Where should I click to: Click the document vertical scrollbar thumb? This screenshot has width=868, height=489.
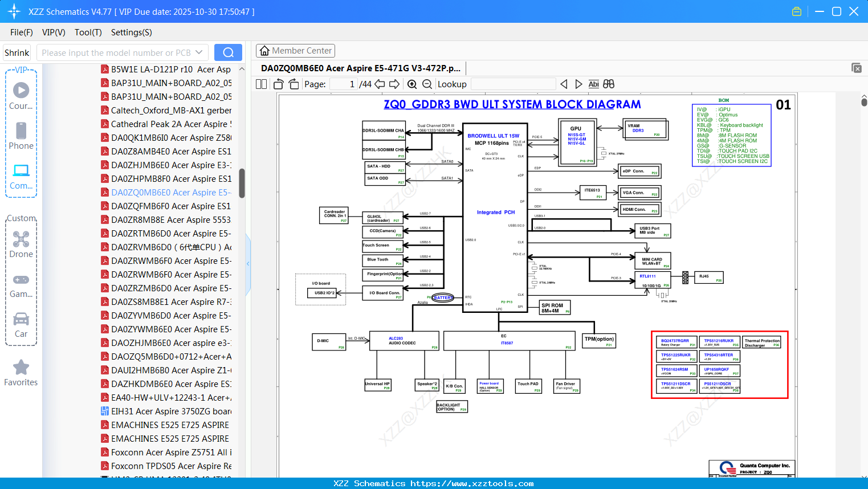click(x=864, y=102)
